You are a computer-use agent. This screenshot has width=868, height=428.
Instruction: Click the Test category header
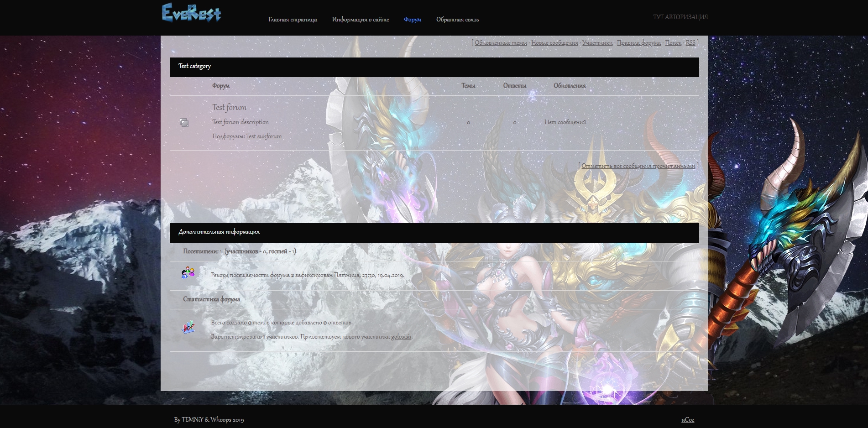434,67
